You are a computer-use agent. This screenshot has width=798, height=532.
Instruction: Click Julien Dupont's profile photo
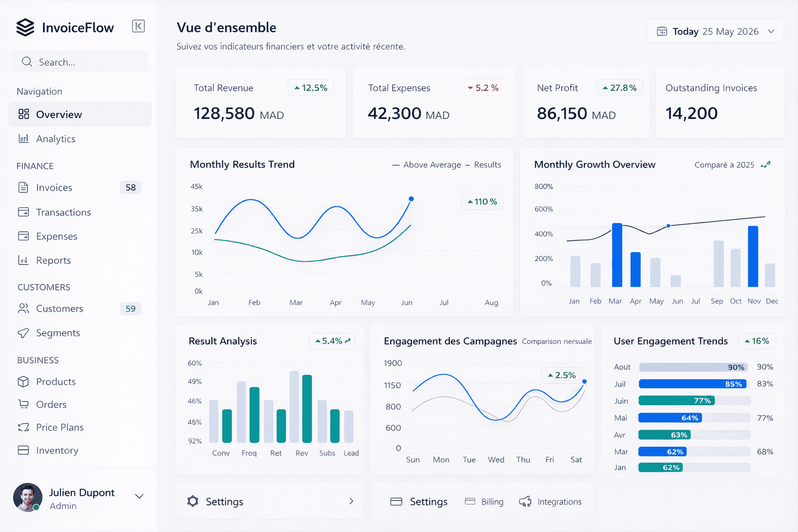click(28, 498)
